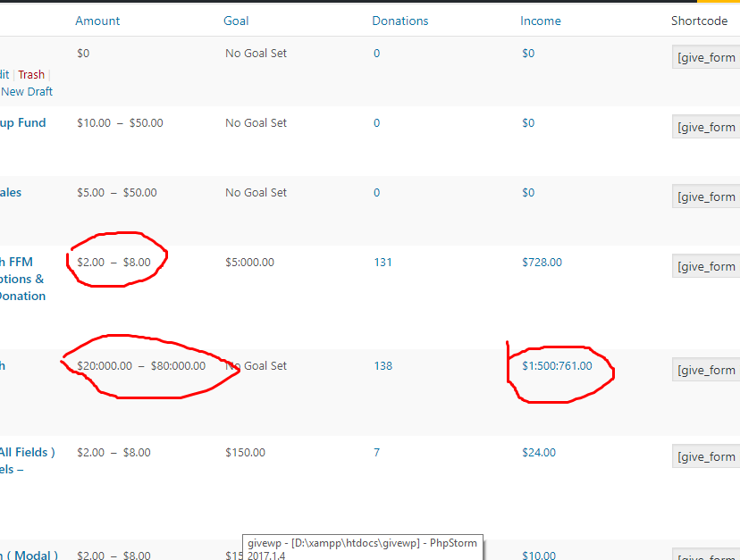740x560 pixels.
Task: Click the givewp PhpStorm tooltip popup
Action: (x=363, y=547)
